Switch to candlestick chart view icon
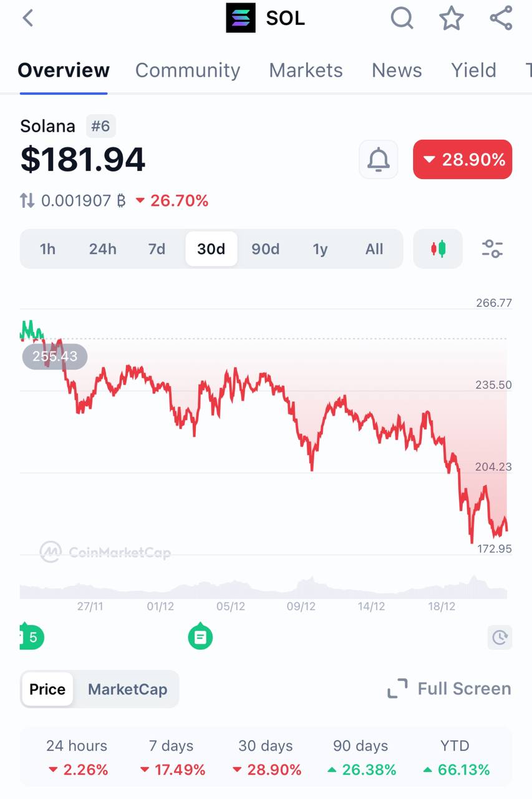The height and width of the screenshot is (799, 532). tap(438, 249)
